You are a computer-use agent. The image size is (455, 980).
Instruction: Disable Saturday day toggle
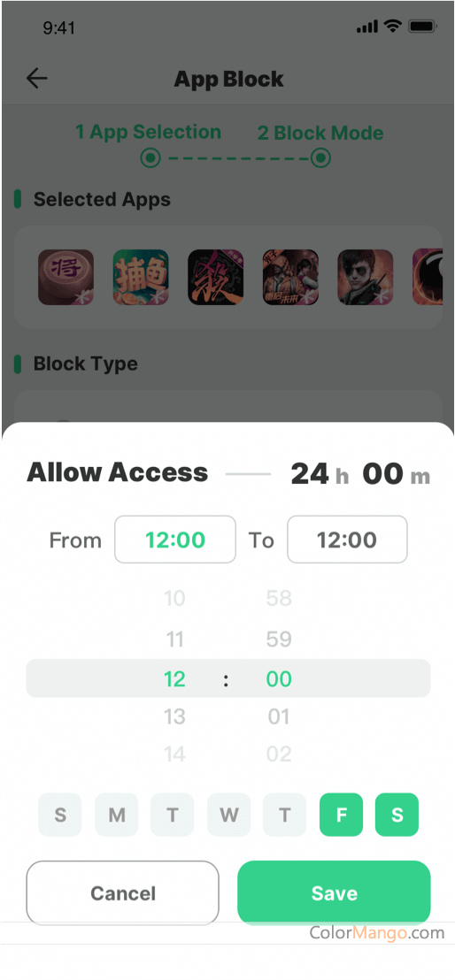pos(397,815)
